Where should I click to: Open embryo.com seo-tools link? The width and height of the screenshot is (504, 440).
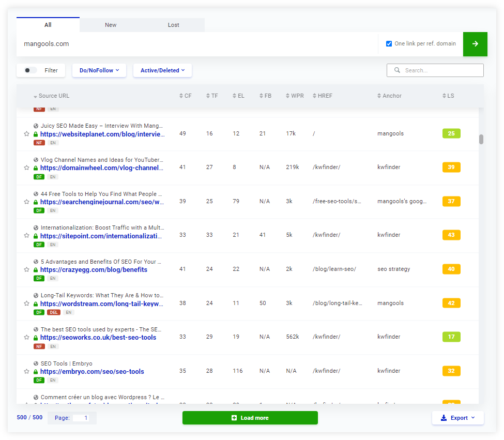92,372
